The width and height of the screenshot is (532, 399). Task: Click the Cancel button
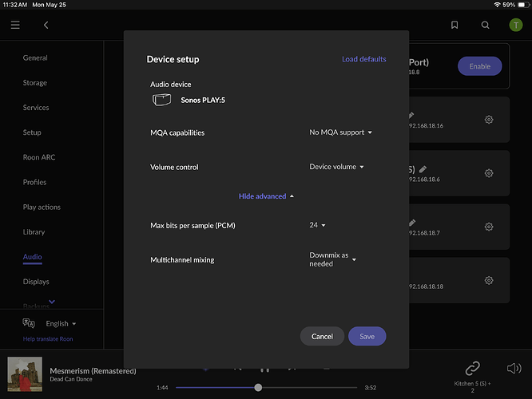click(322, 336)
